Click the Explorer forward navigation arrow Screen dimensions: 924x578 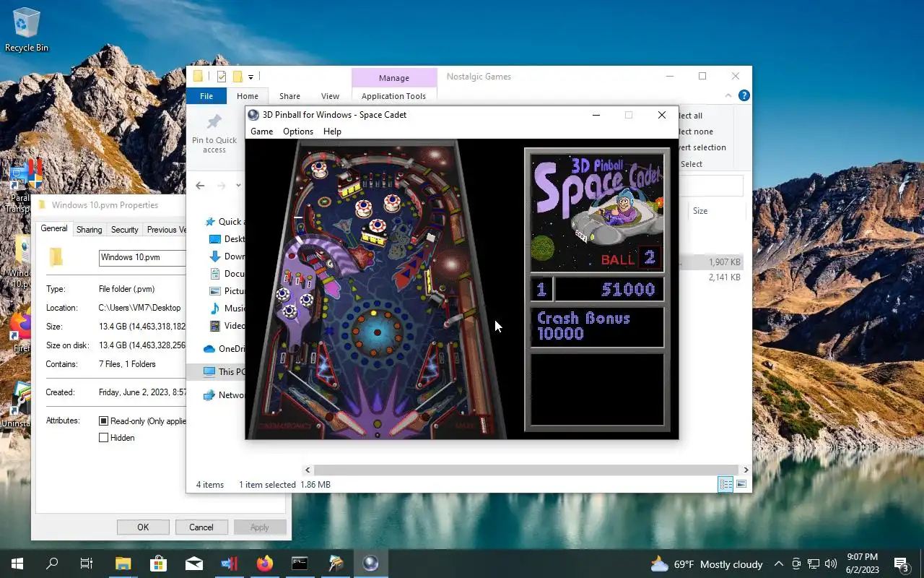[x=222, y=186]
